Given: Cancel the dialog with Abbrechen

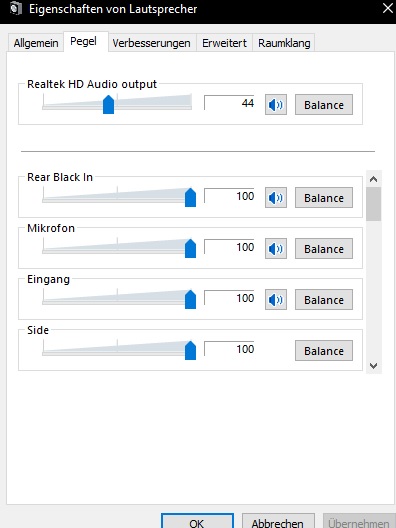Looking at the screenshot, I should click(278, 521).
